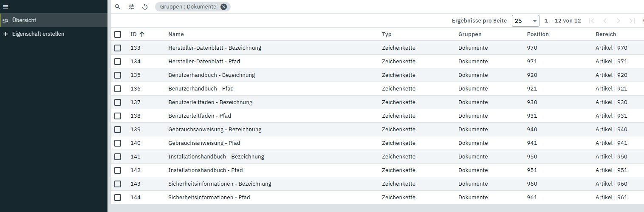
Task: Click the search magnifier icon
Action: tap(118, 7)
